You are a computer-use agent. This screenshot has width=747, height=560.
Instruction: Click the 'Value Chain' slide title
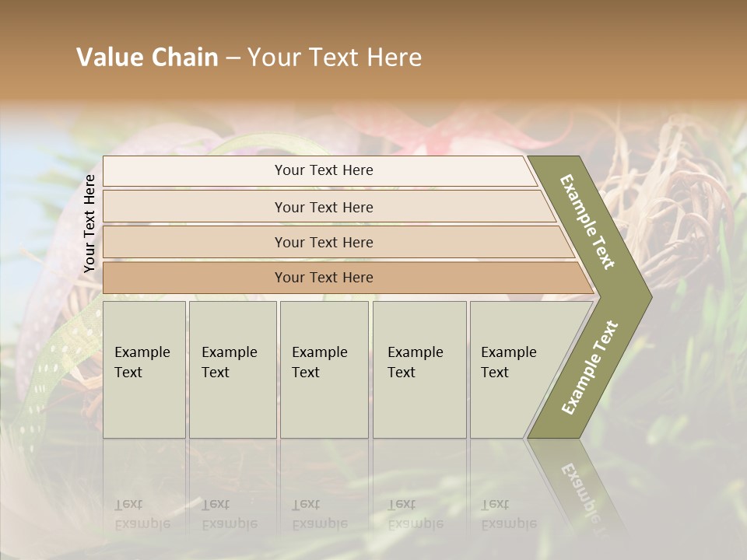[x=148, y=58]
